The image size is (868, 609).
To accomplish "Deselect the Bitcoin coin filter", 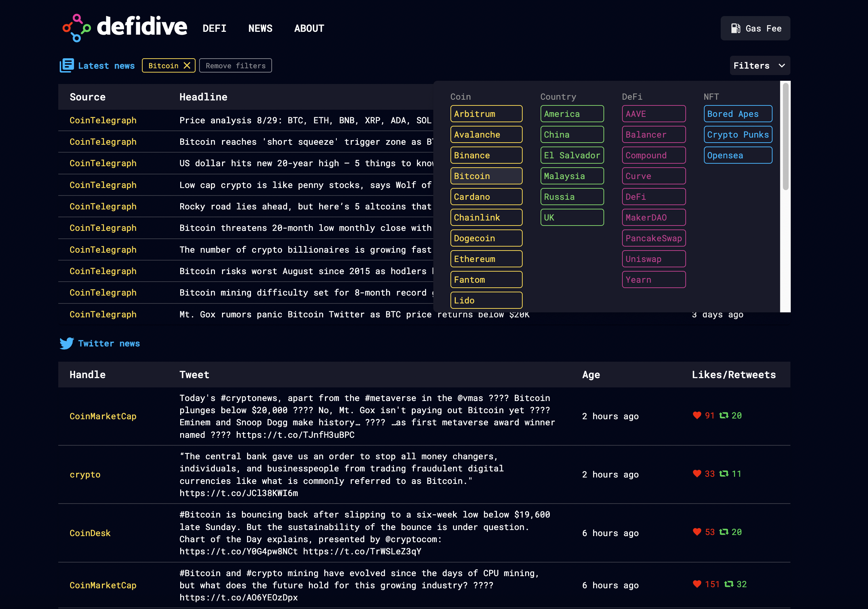I will [486, 176].
